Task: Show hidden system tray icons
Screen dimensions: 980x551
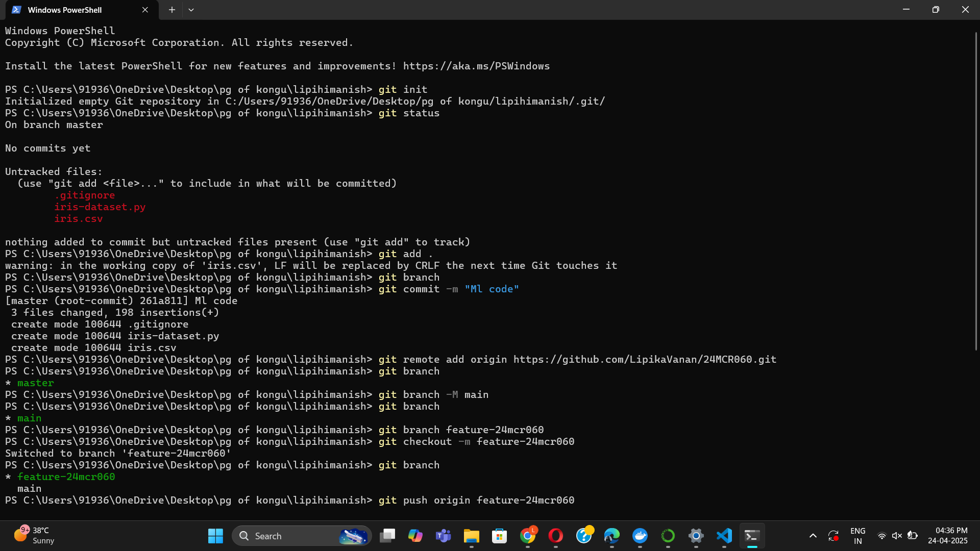Action: [813, 536]
